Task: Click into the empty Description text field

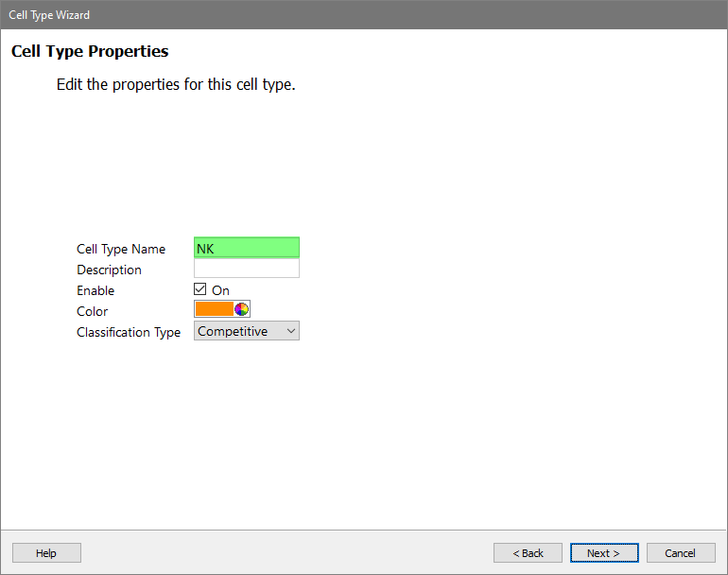Action: 246,269
